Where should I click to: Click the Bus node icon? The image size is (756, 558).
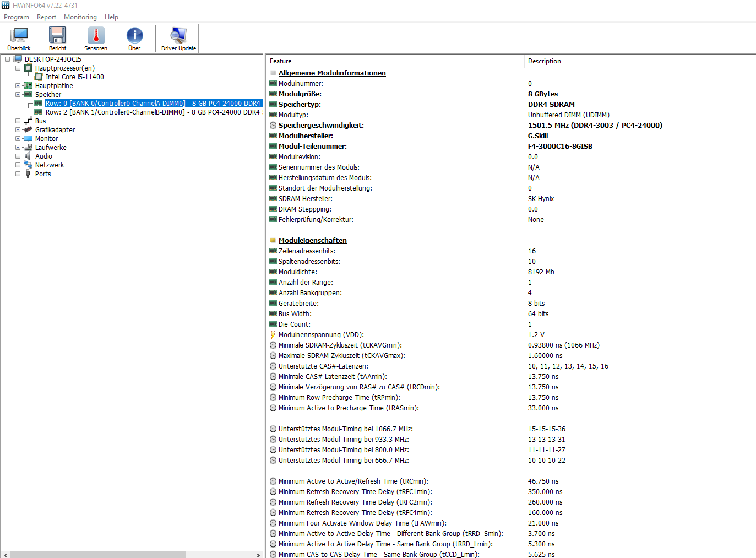[28, 121]
